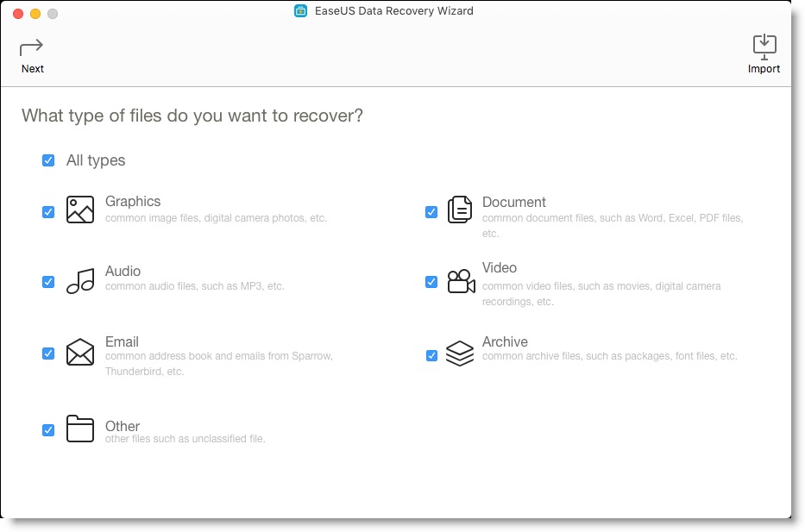This screenshot has width=805, height=532.
Task: Click the red close window button
Action: (x=18, y=14)
